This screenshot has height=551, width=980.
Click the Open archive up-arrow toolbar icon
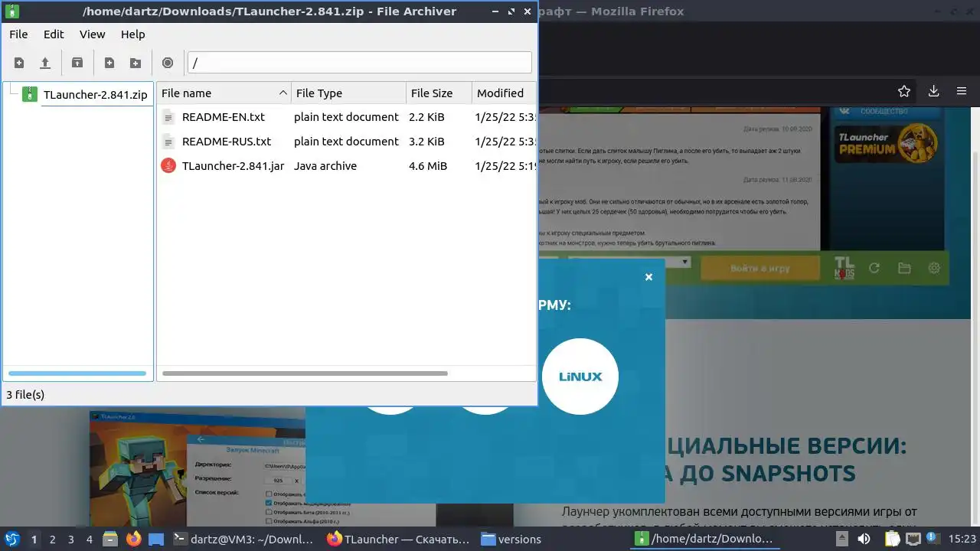[45, 63]
